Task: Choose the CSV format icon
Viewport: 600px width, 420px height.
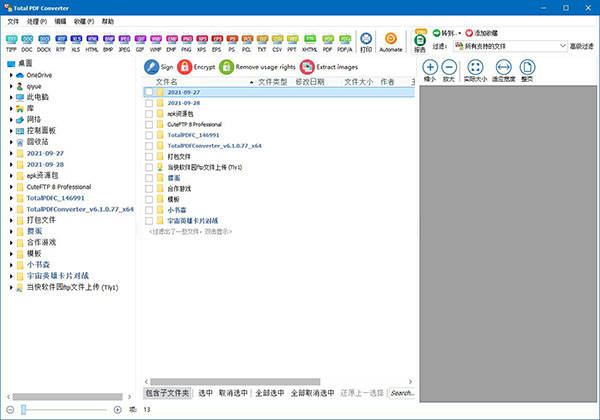Action: pos(277,42)
